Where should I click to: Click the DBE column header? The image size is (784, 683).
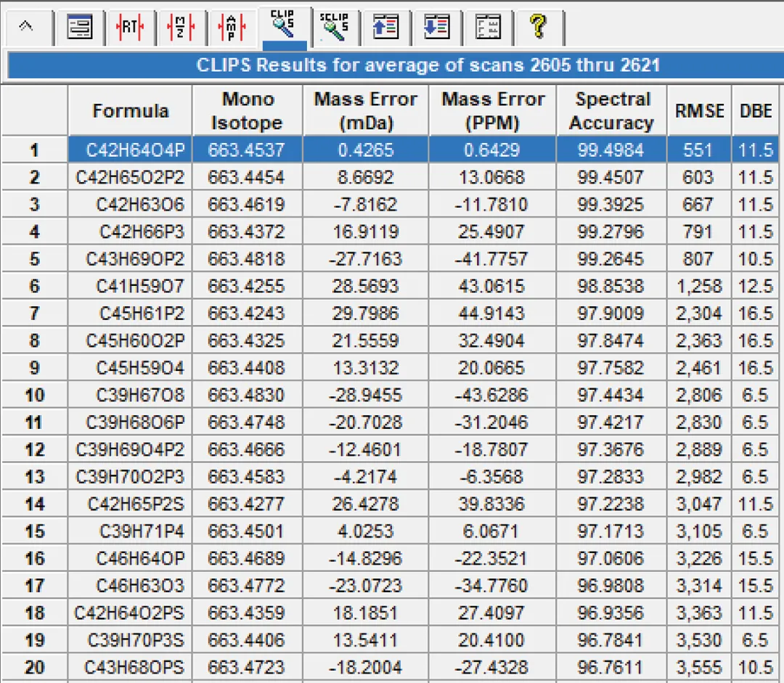click(x=756, y=111)
